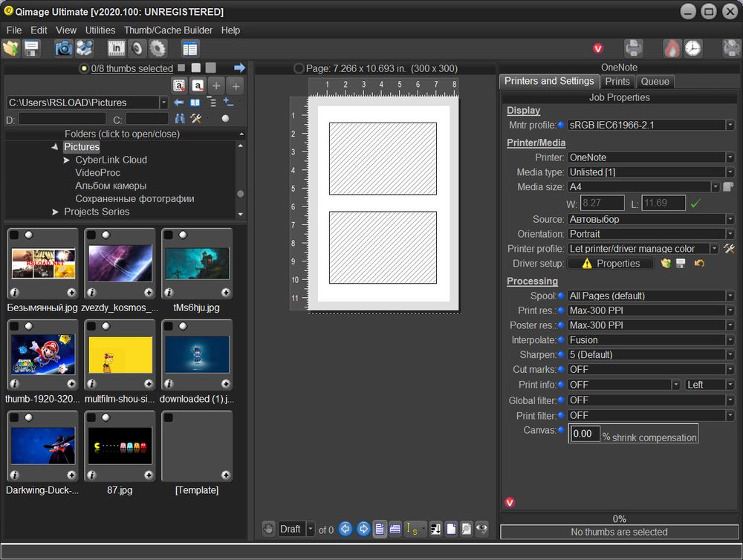Click the '0/8 thumbs selected' link
Viewport: 743px width, 560px height.
tap(132, 68)
